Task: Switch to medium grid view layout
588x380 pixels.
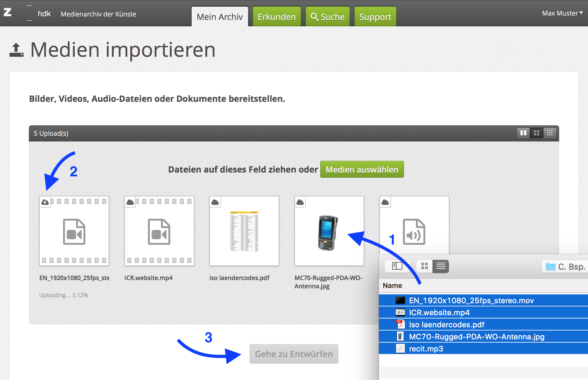Action: (x=536, y=133)
